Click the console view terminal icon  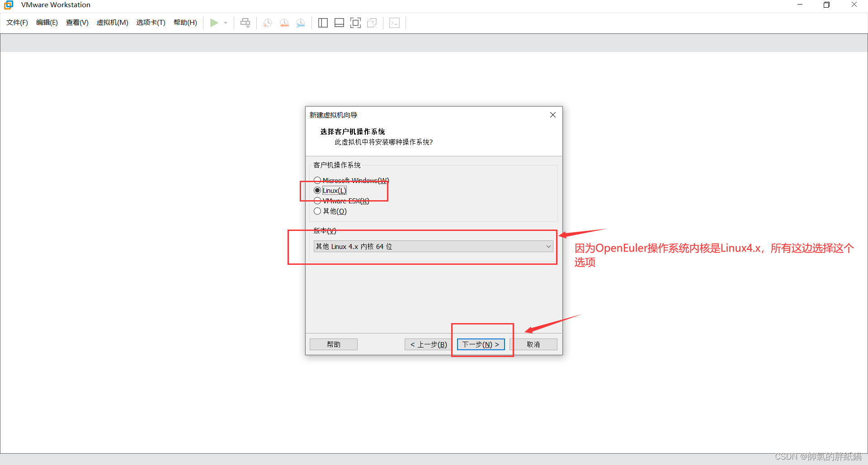coord(394,23)
